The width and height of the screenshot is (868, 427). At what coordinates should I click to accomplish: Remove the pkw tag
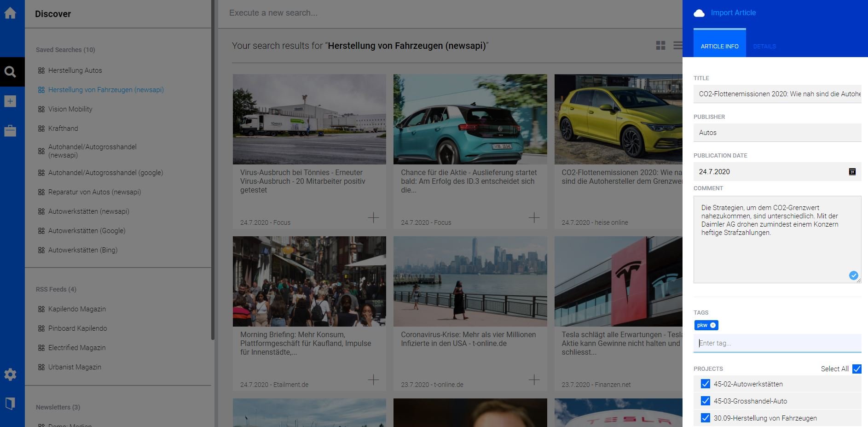pos(713,325)
